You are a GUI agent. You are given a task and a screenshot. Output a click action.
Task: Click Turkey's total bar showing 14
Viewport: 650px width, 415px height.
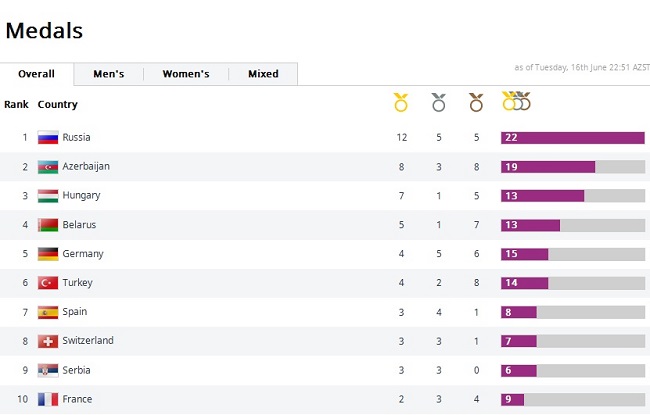click(x=572, y=283)
